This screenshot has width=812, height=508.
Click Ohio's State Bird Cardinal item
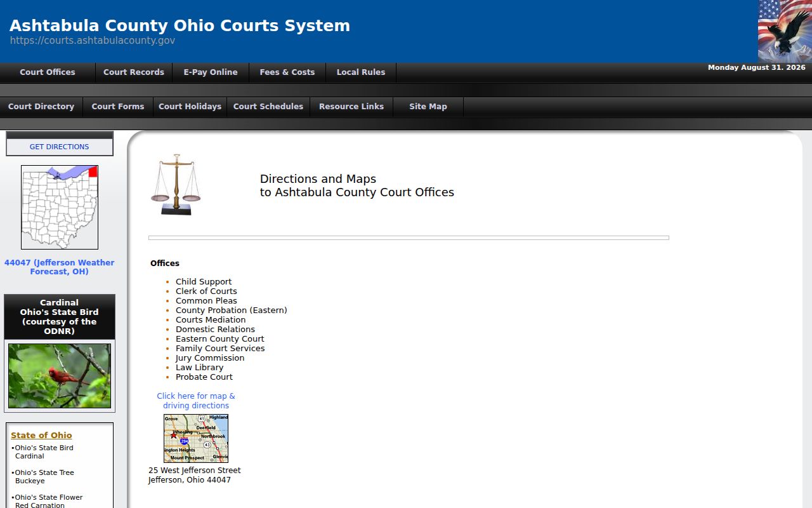(43, 452)
